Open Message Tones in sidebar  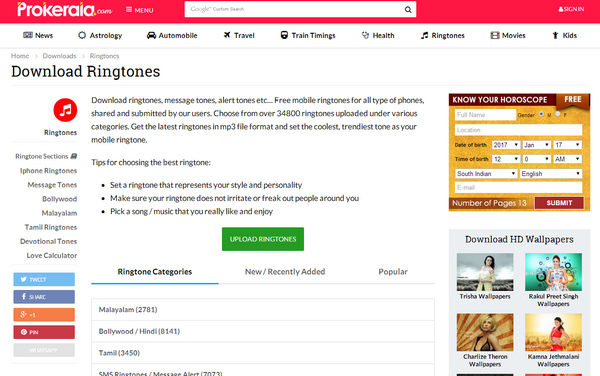click(x=52, y=185)
